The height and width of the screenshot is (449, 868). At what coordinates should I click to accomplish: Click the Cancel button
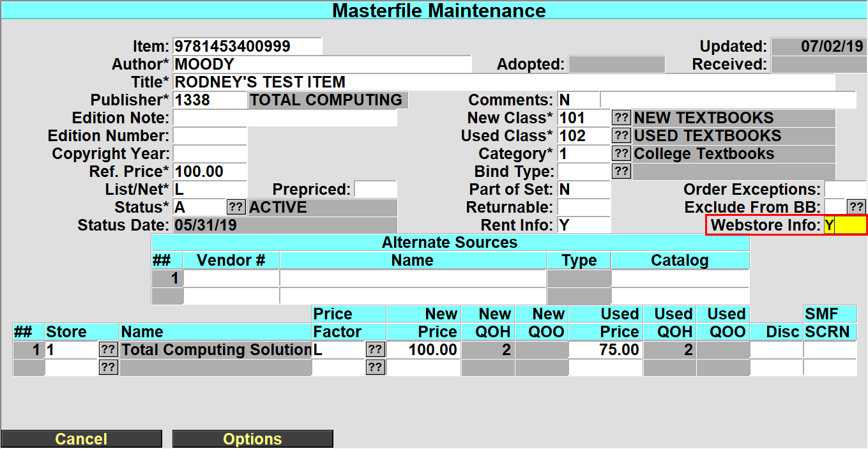point(81,439)
